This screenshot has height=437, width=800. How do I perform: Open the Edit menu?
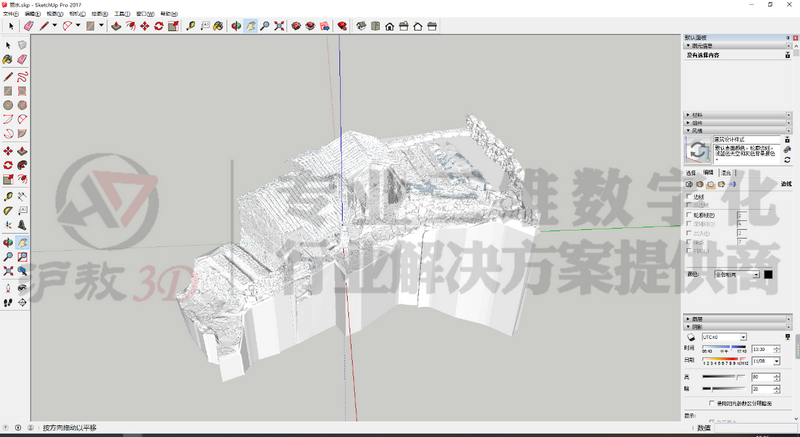(32, 14)
